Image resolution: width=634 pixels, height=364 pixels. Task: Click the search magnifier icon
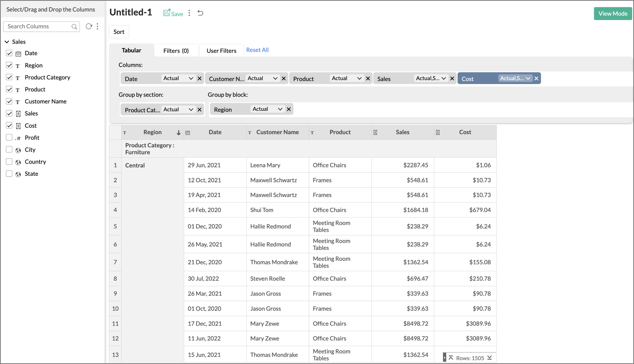[x=74, y=26]
